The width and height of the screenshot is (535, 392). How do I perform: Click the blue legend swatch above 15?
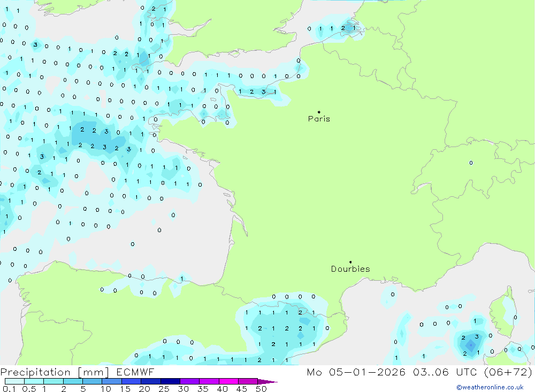[132, 381]
